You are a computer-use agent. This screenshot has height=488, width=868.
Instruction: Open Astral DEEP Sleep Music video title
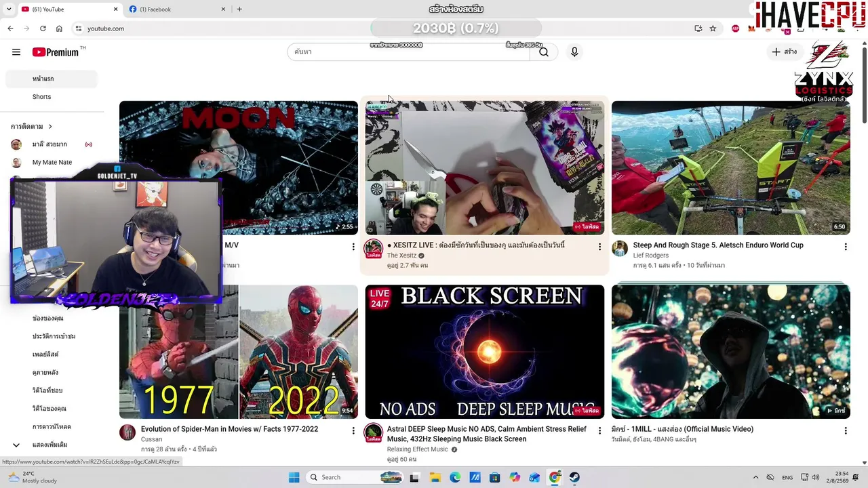click(487, 434)
